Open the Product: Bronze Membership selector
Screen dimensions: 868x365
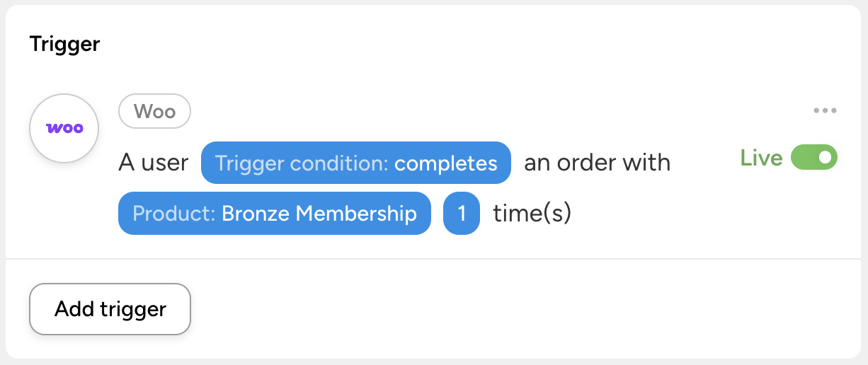pos(274,213)
